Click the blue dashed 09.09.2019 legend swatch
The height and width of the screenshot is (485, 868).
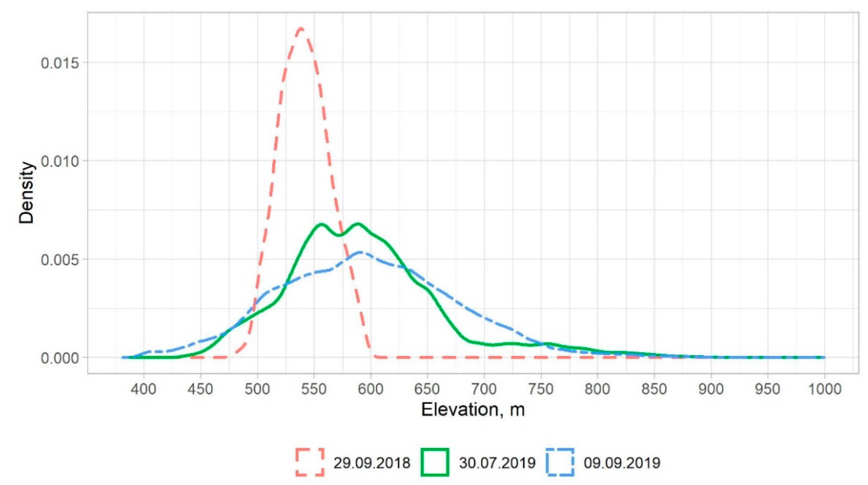560,462
